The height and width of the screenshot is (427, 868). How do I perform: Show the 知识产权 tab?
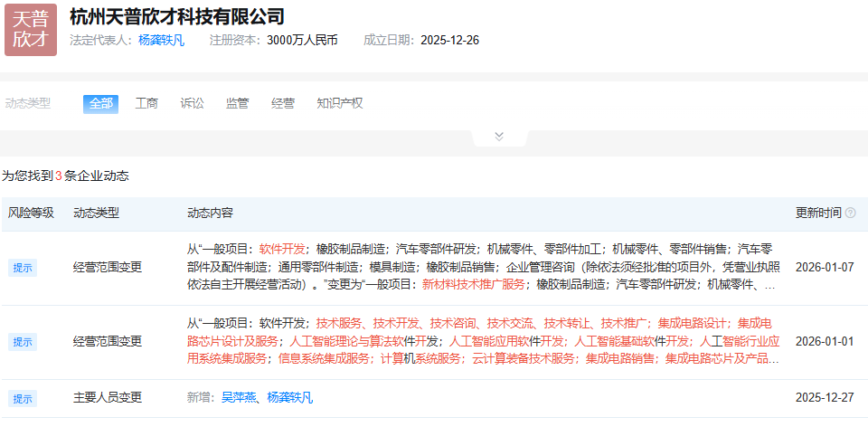click(339, 103)
